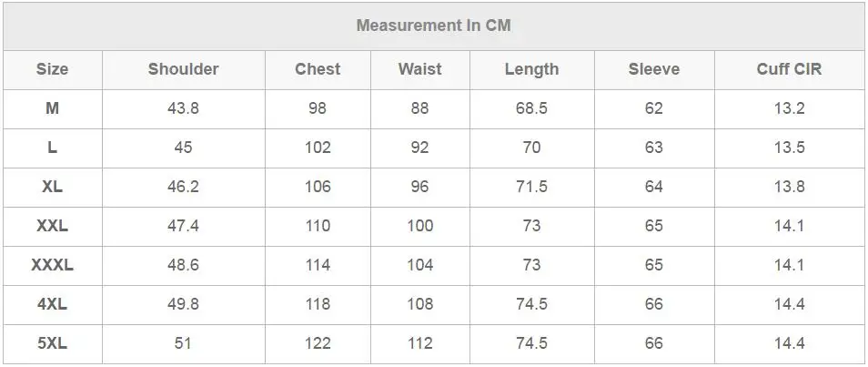This screenshot has width=868, height=367.
Task: Select the Shoulder column header
Action: pyautogui.click(x=183, y=69)
